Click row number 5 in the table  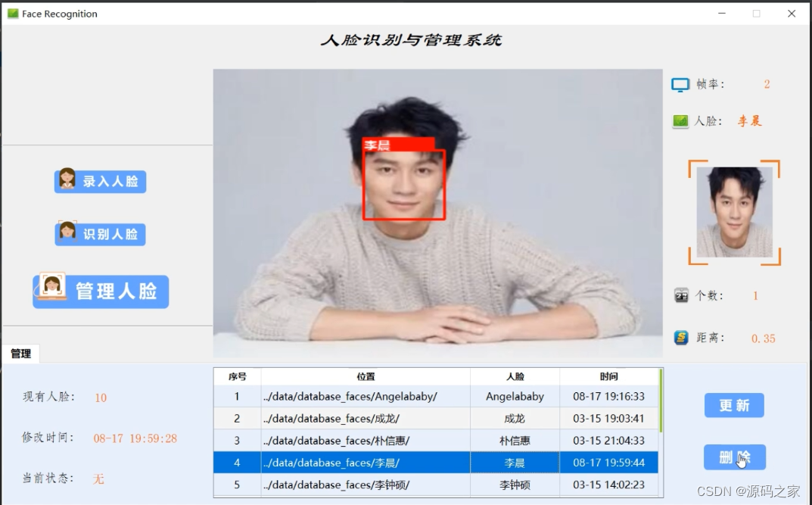(x=237, y=485)
